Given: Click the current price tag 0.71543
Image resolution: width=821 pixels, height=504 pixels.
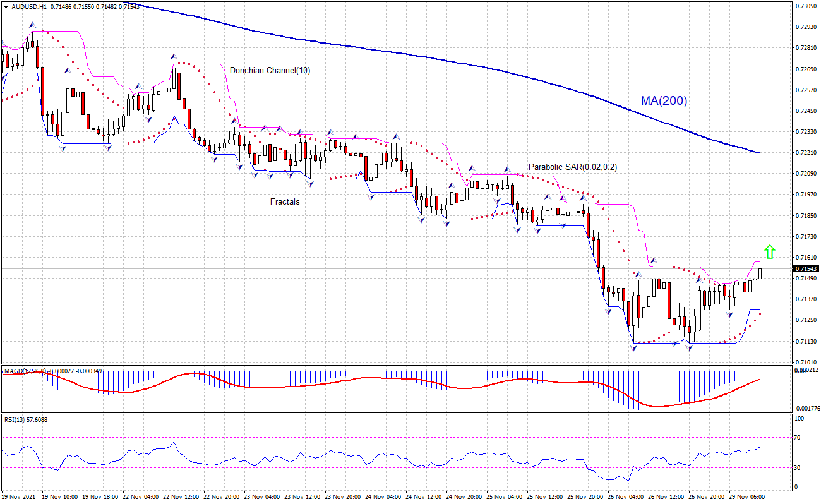Looking at the screenshot, I should 805,269.
